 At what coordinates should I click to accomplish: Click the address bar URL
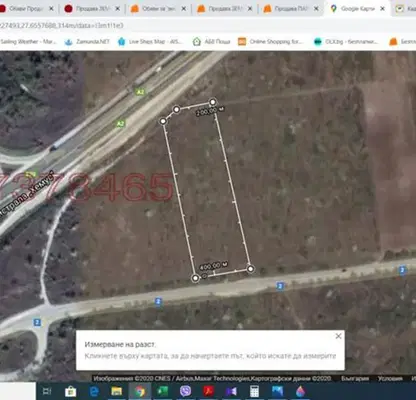click(x=62, y=25)
